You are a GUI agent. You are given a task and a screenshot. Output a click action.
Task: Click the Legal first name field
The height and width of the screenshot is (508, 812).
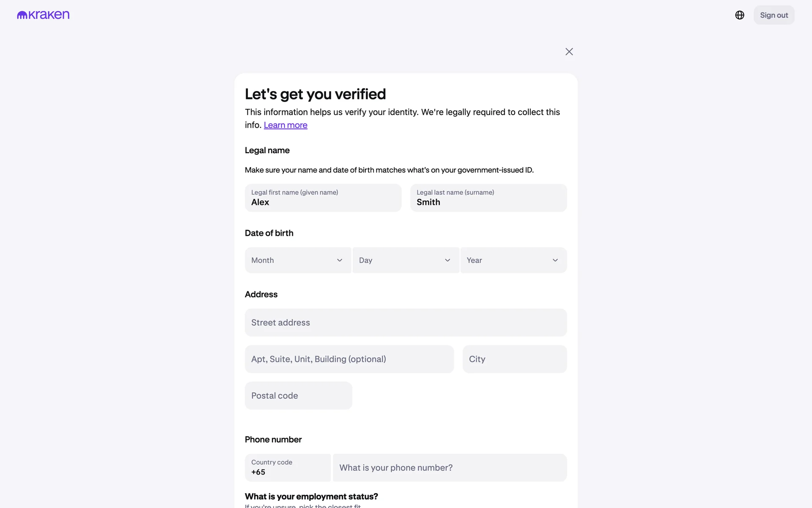point(323,198)
